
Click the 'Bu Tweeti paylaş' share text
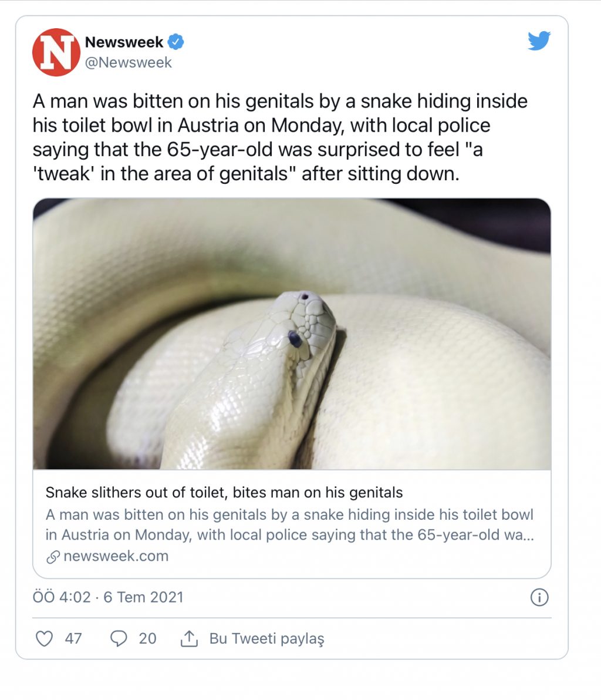coord(266,638)
